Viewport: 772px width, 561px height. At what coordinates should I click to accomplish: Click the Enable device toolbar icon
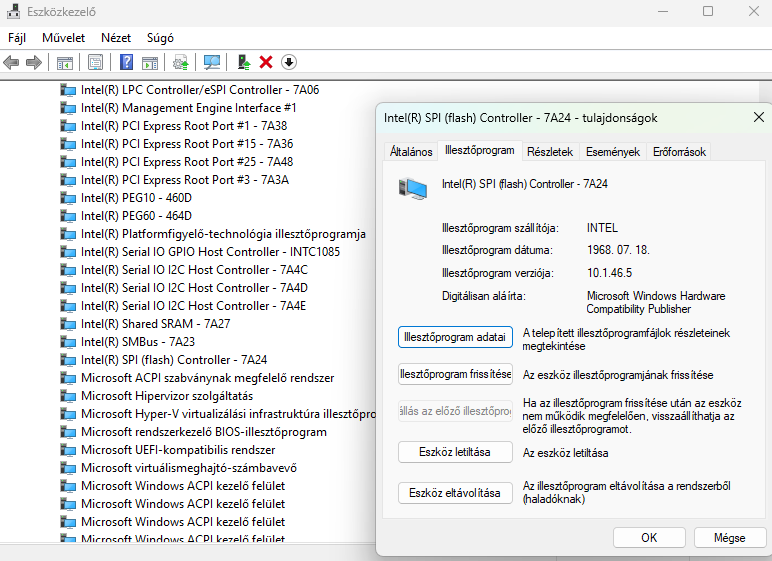(x=244, y=63)
